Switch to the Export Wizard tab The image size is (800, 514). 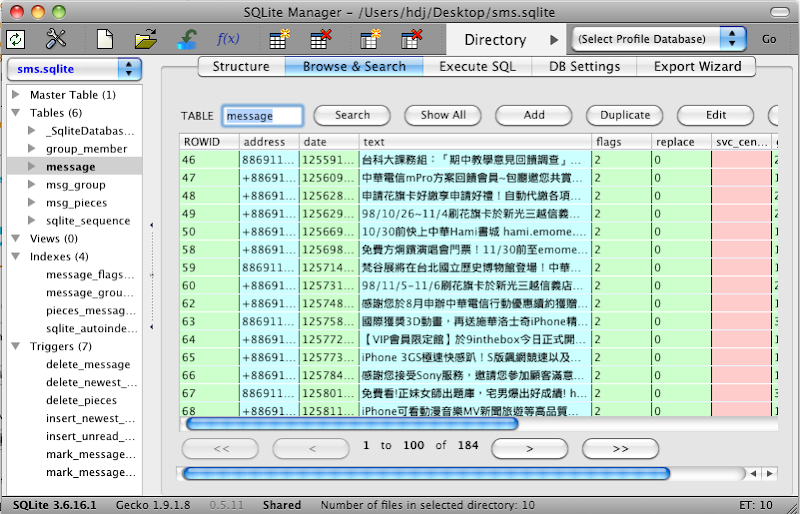[x=697, y=66]
